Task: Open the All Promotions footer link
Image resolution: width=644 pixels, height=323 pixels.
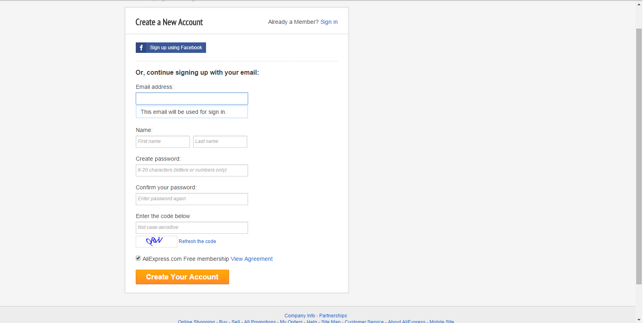Action: coord(260,321)
